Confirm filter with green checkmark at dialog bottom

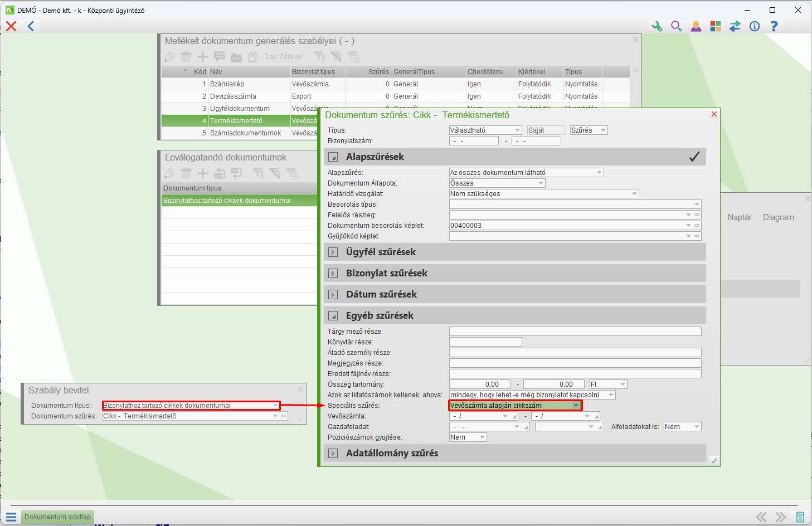coord(714,460)
